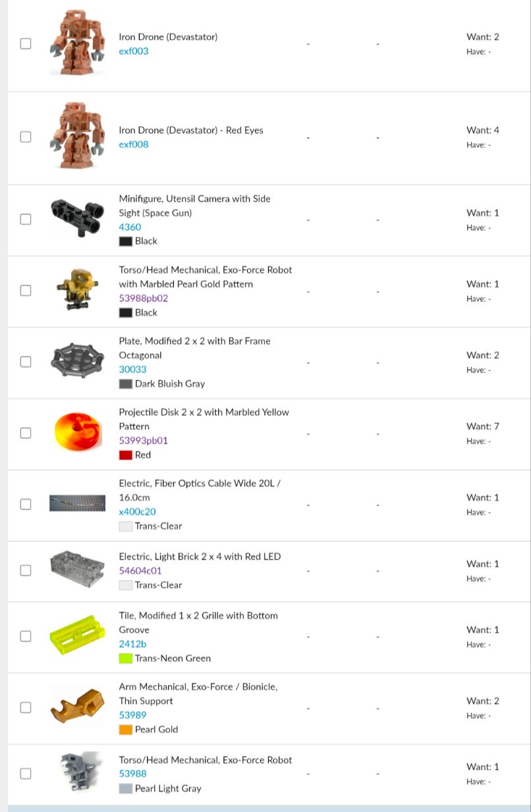Screen dimensions: 531x812
Task: Click part number 30033 link
Action: coord(132,369)
